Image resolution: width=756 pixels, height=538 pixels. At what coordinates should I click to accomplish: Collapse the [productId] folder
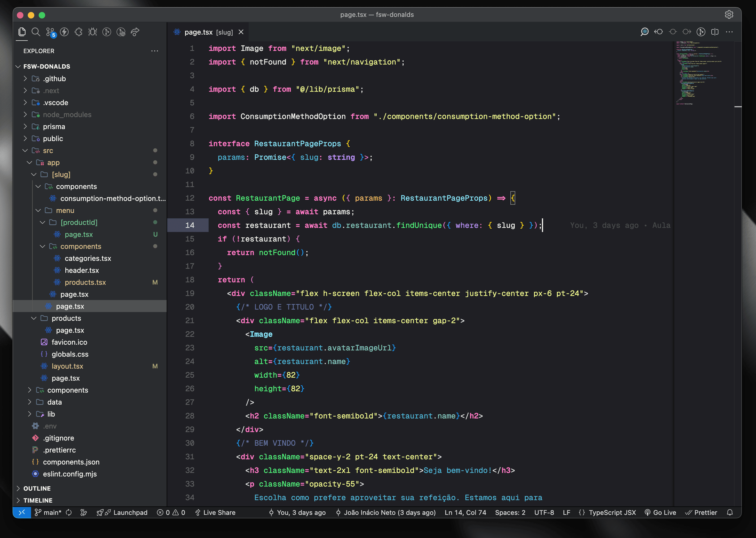pos(79,222)
